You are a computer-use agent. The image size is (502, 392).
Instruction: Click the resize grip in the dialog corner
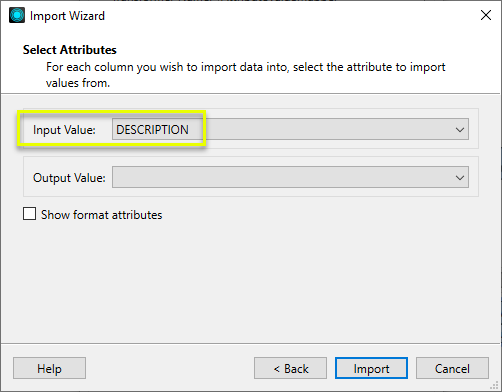pos(495,385)
